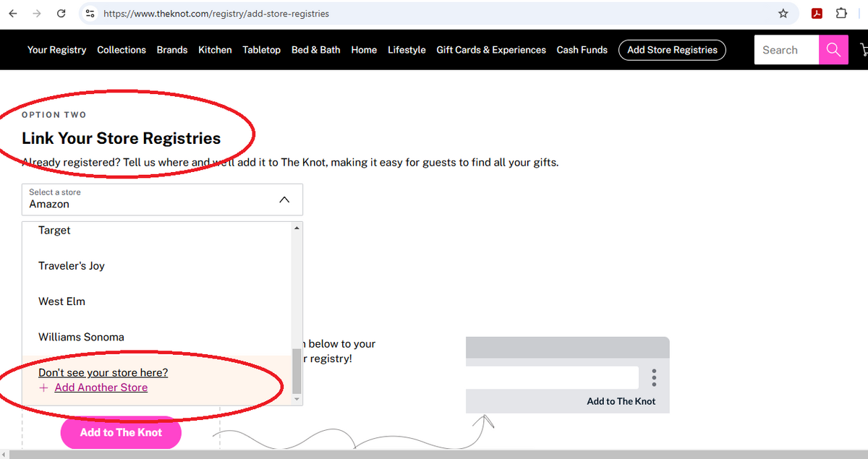The width and height of the screenshot is (868, 459).
Task: Open the Lifestyle menu
Action: point(407,50)
